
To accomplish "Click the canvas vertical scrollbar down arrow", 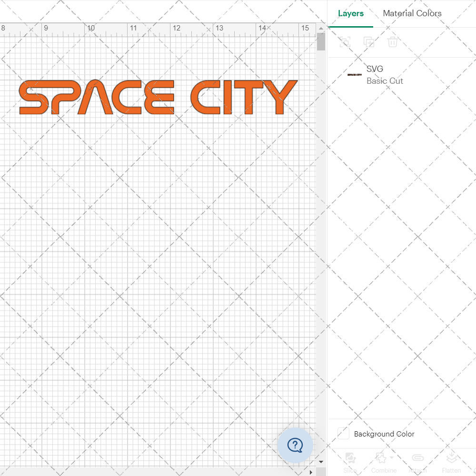I will click(x=321, y=462).
